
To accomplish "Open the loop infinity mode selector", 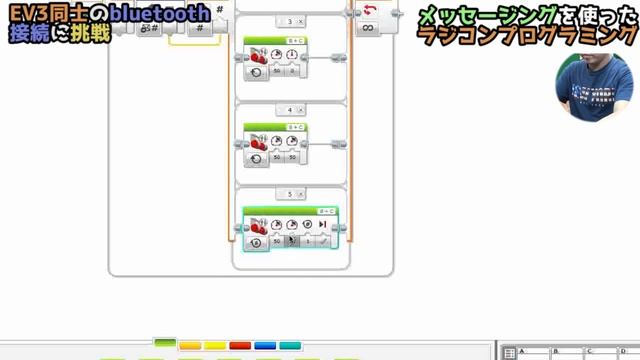I will point(368,28).
